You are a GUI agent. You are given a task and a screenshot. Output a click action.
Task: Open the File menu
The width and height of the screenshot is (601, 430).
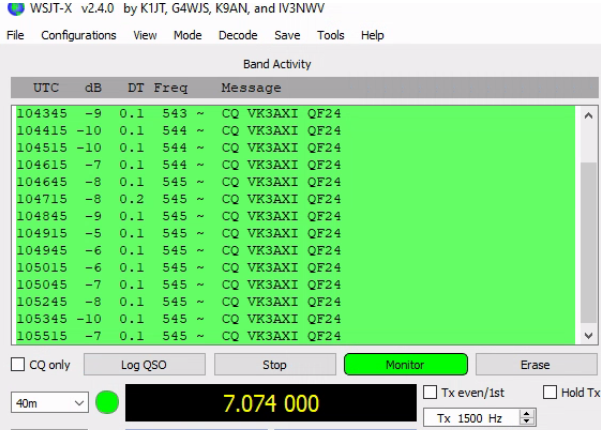point(15,35)
